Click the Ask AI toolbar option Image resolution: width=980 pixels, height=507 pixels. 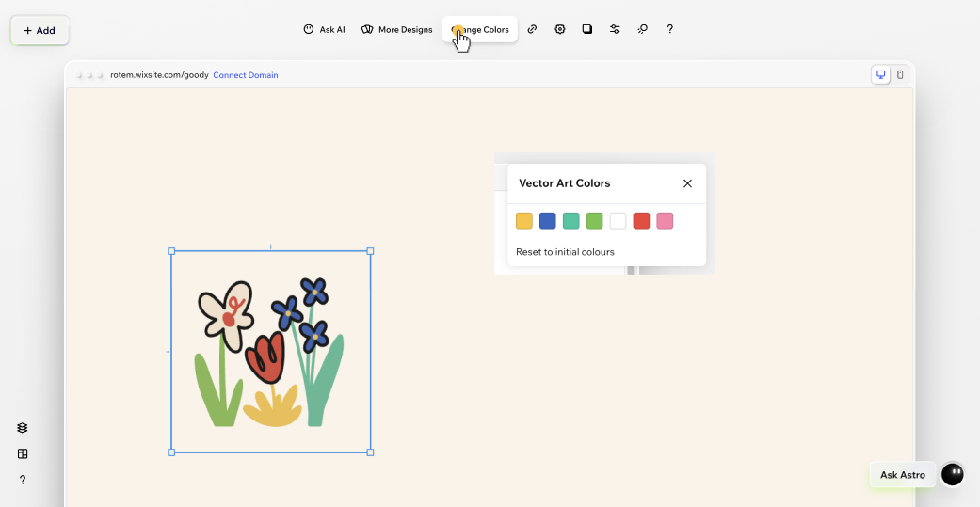point(324,29)
